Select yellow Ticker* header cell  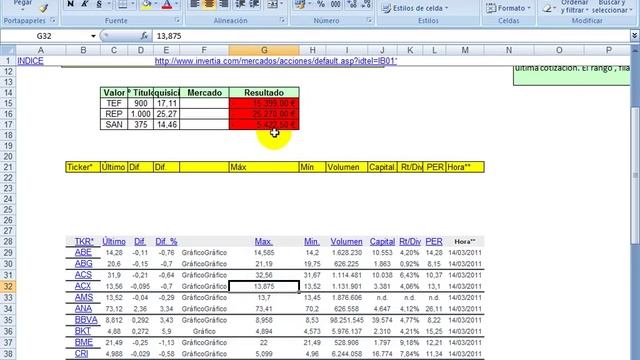[x=83, y=167]
